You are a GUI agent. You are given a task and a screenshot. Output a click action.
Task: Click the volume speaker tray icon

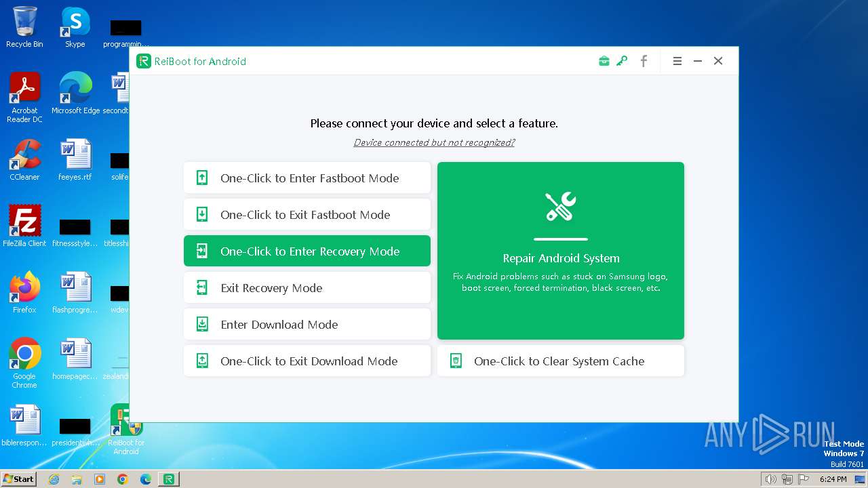point(770,479)
